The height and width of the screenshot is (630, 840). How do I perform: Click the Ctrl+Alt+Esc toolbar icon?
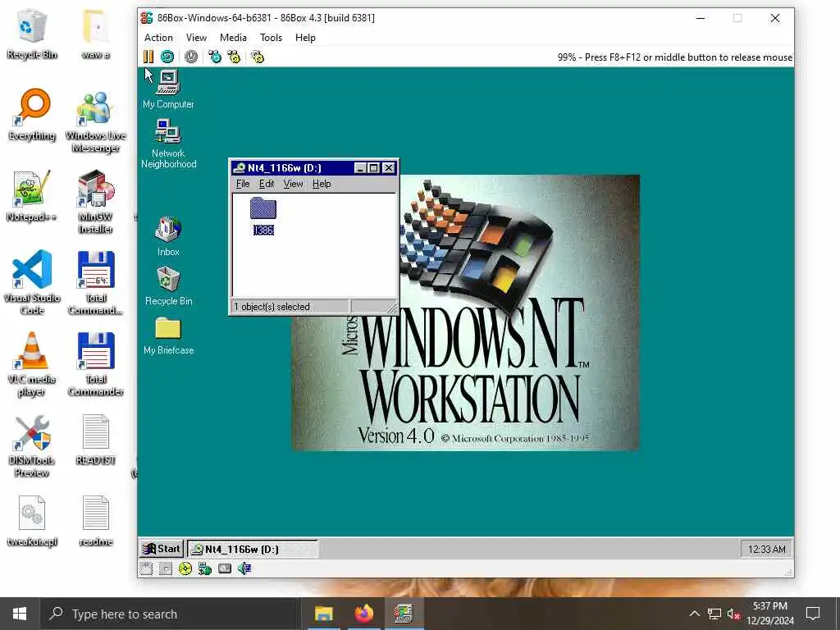pos(234,57)
